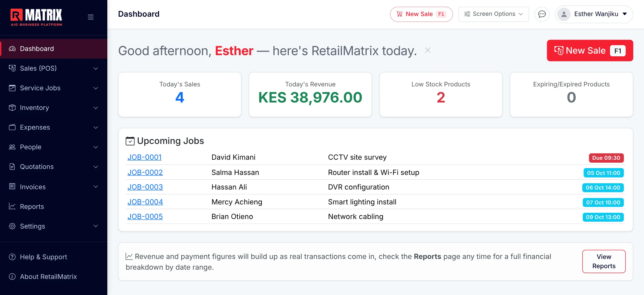Open the JOB-0002 link
The image size is (644, 295).
pyautogui.click(x=145, y=172)
